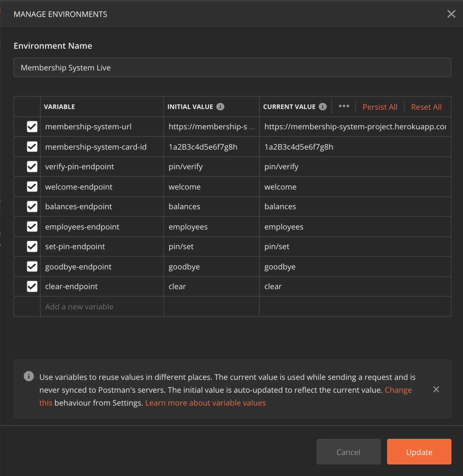Click Reset All
This screenshot has width=463, height=476.
click(x=426, y=107)
